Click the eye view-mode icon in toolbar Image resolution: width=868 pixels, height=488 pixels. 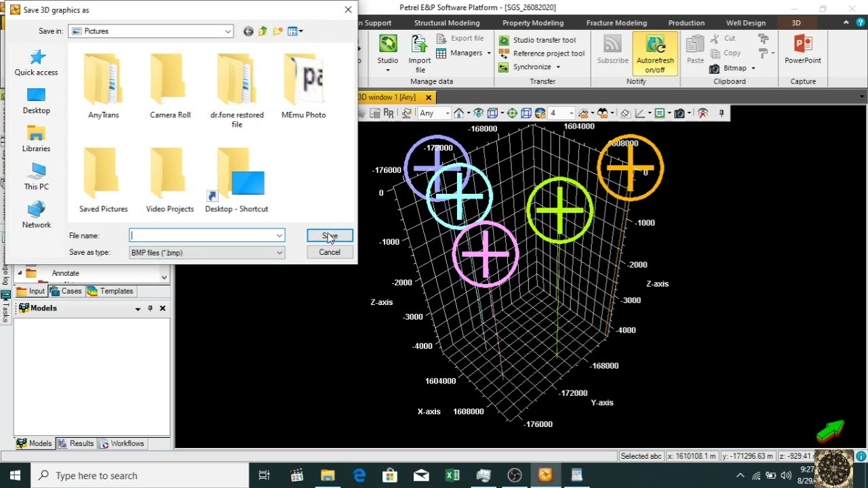pos(478,113)
